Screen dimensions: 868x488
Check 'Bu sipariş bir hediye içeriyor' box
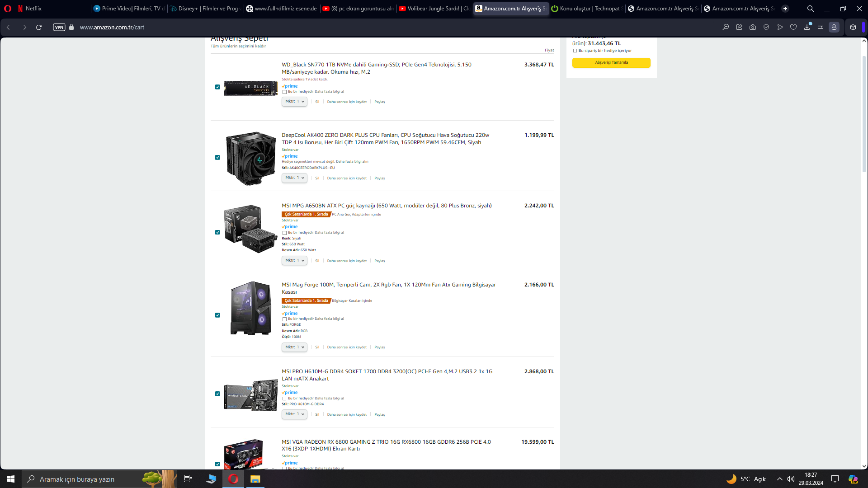coord(575,51)
